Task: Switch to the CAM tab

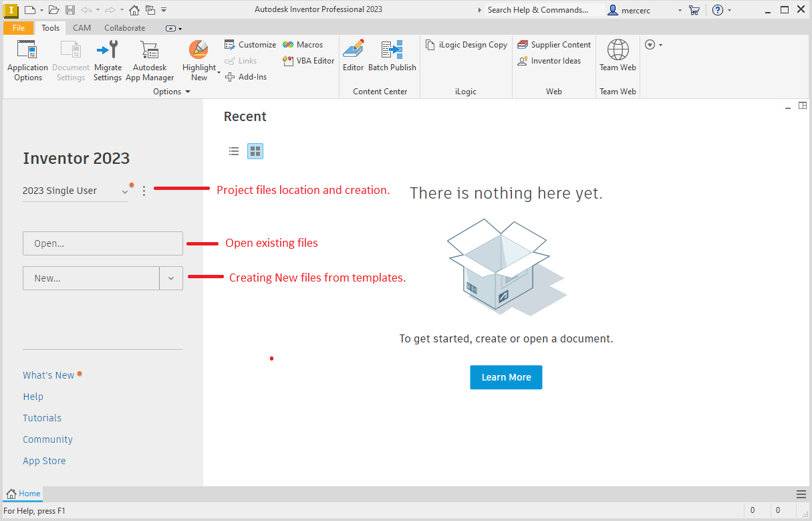Action: tap(82, 27)
